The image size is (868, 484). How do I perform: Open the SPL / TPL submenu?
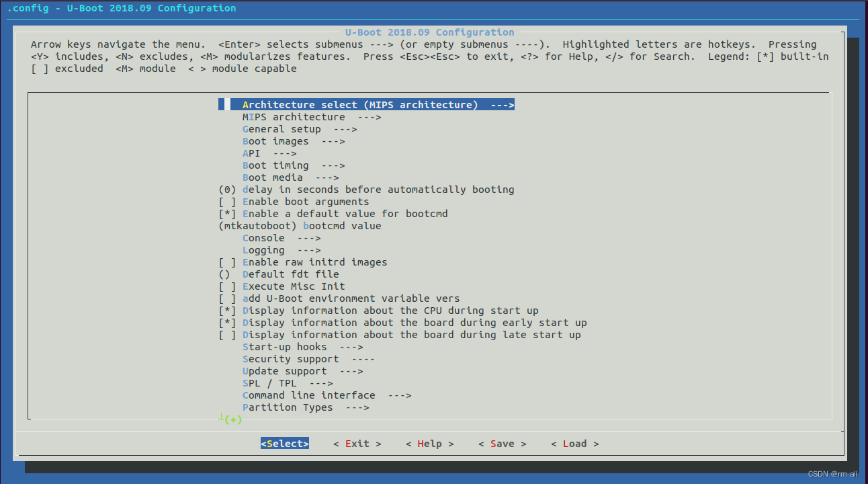tap(288, 383)
